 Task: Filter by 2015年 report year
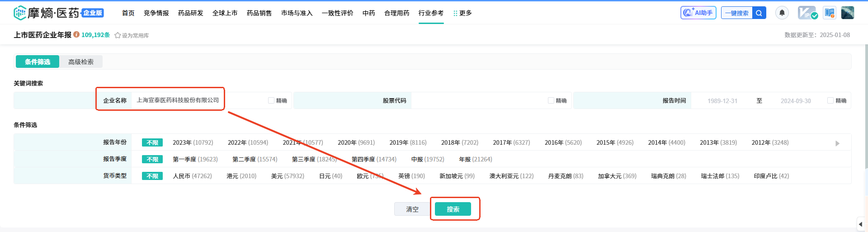point(615,142)
